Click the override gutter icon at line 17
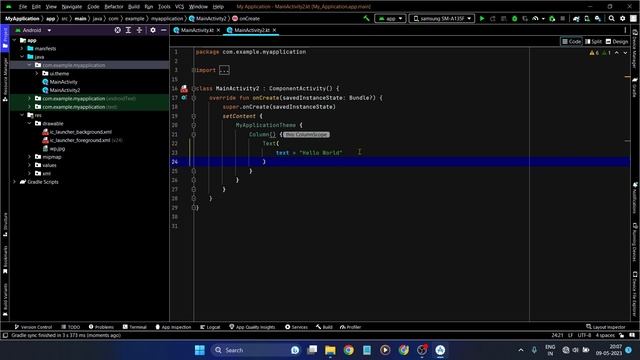 (184, 98)
